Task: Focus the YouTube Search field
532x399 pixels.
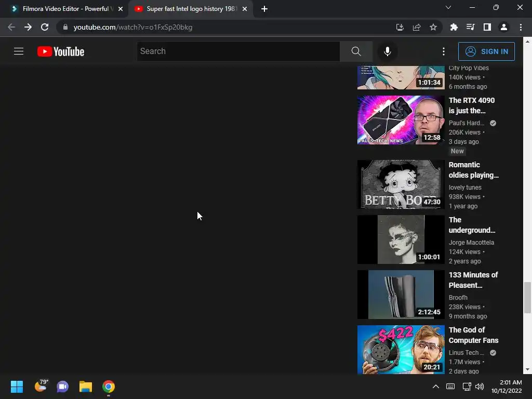Action: [x=238, y=51]
